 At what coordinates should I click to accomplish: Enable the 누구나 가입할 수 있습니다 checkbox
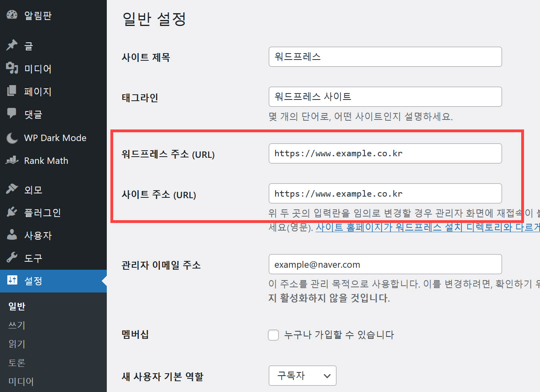(274, 335)
